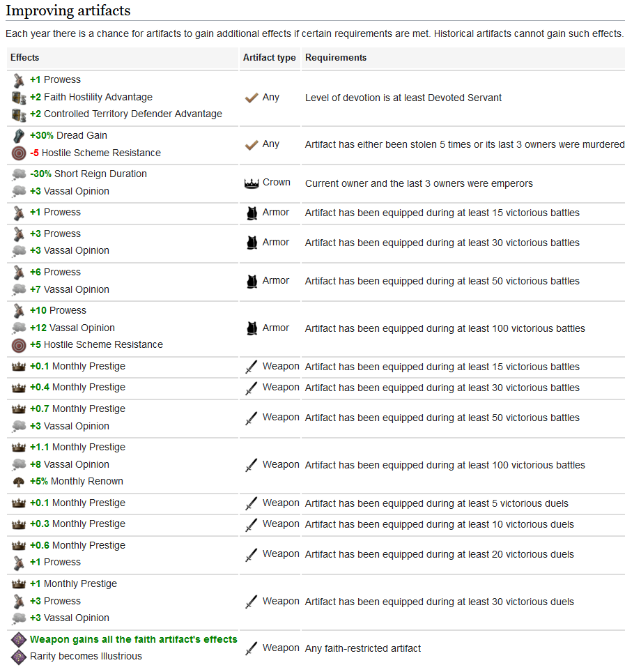Click the Controlled Territory Defender Advantage icon
Viewport: 625px width, 672px height.
(19, 114)
